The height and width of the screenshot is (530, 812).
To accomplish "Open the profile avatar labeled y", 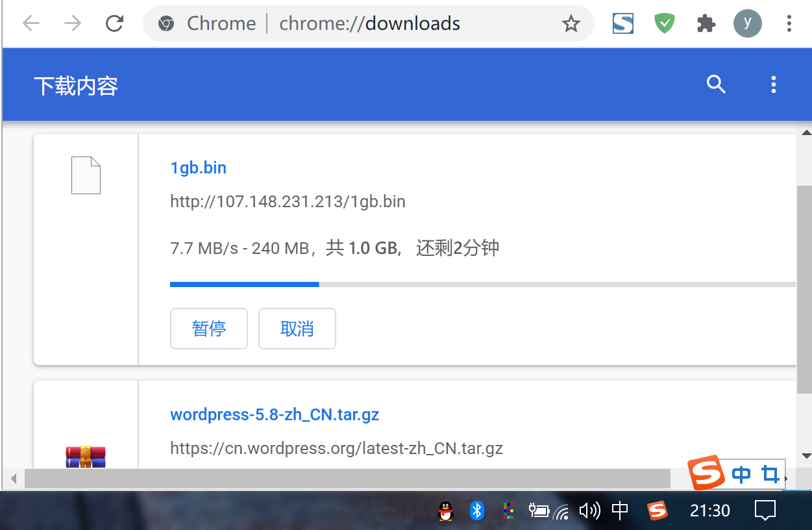I will pyautogui.click(x=748, y=23).
